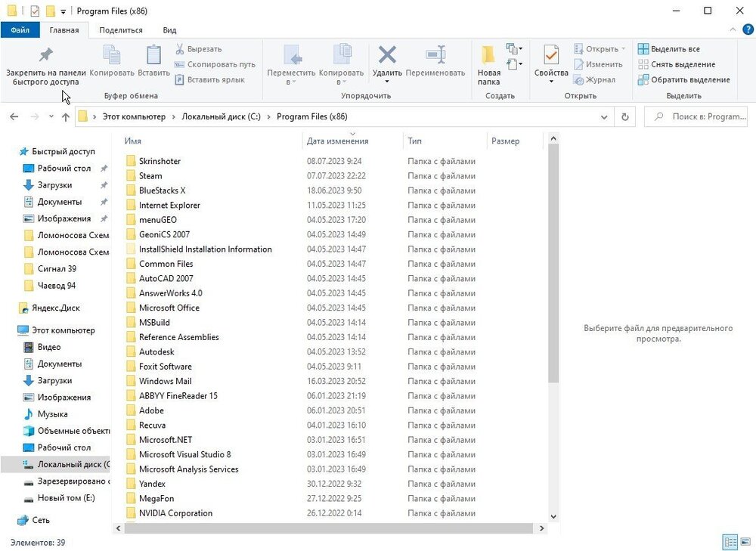Open recent locations dropdown arrow
756x551 pixels.
point(51,116)
